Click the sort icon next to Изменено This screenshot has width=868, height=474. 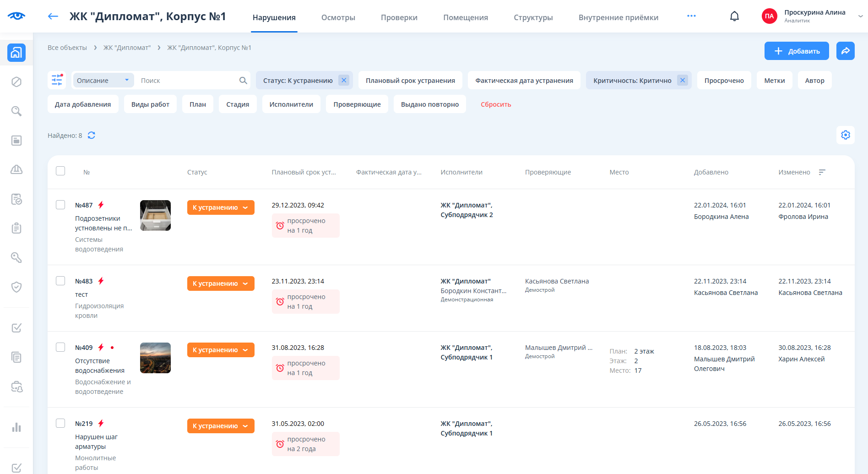822,172
